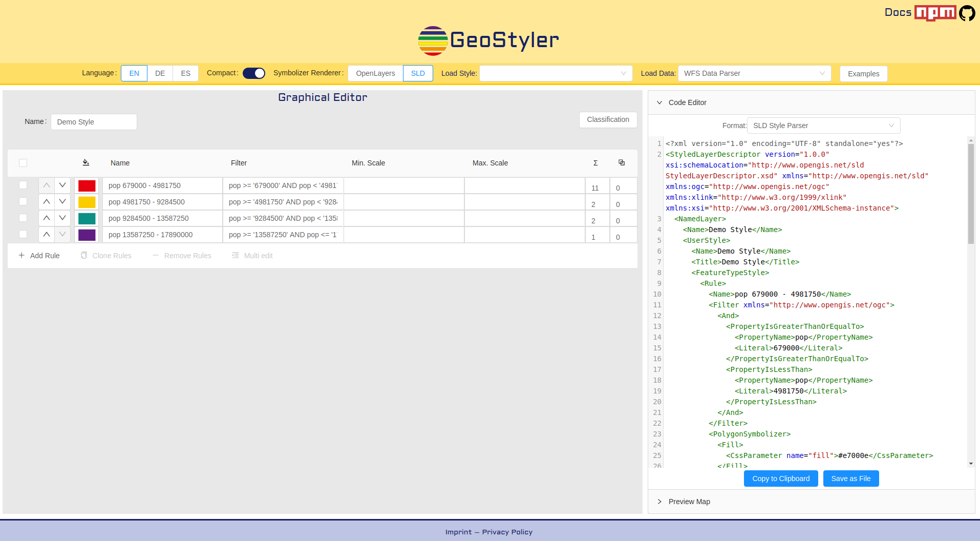
Task: Open the purple symbolizer swatch
Action: coord(87,235)
